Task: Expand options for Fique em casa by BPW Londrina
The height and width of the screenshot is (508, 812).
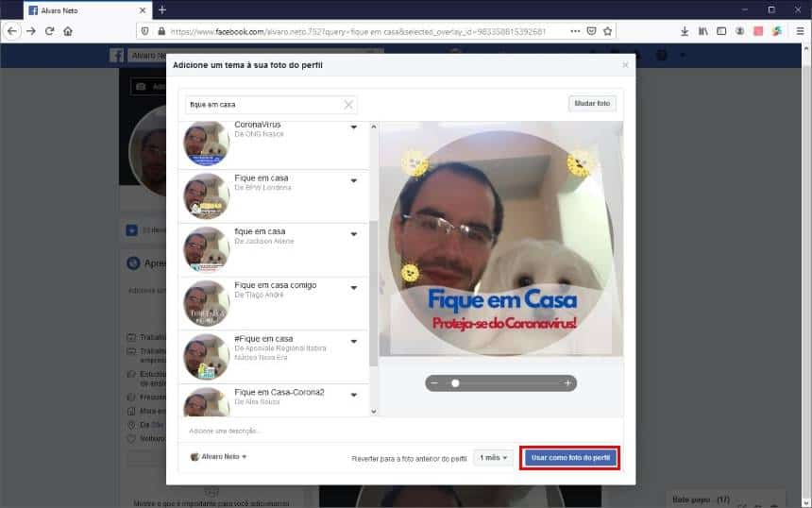Action: (x=354, y=180)
